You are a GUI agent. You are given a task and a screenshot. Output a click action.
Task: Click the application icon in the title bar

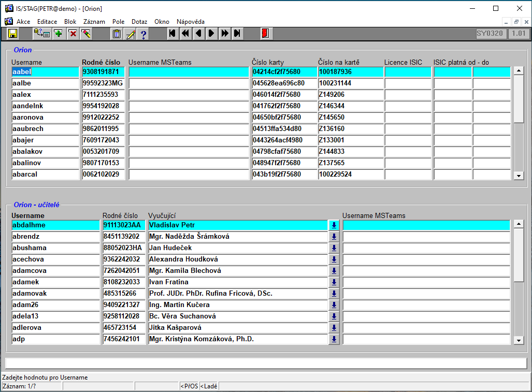[9, 8]
